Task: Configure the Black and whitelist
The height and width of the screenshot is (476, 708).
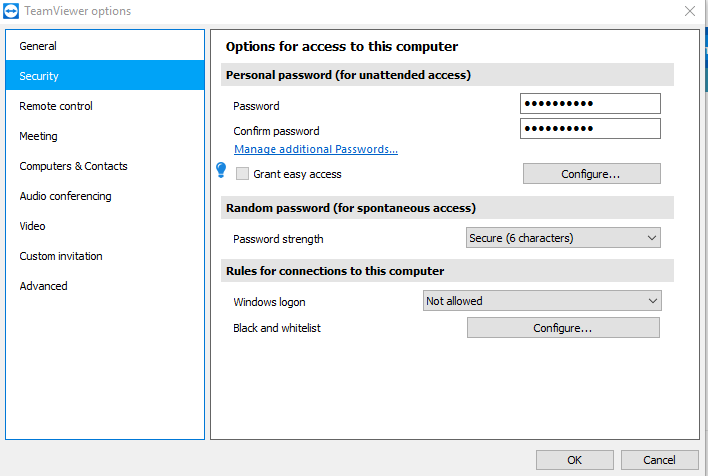Action: point(563,328)
